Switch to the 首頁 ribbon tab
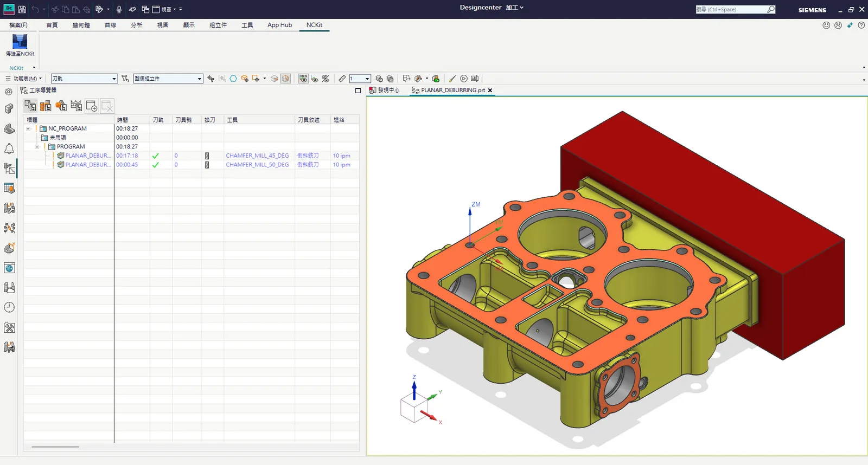Viewport: 868px width, 465px height. (x=52, y=25)
